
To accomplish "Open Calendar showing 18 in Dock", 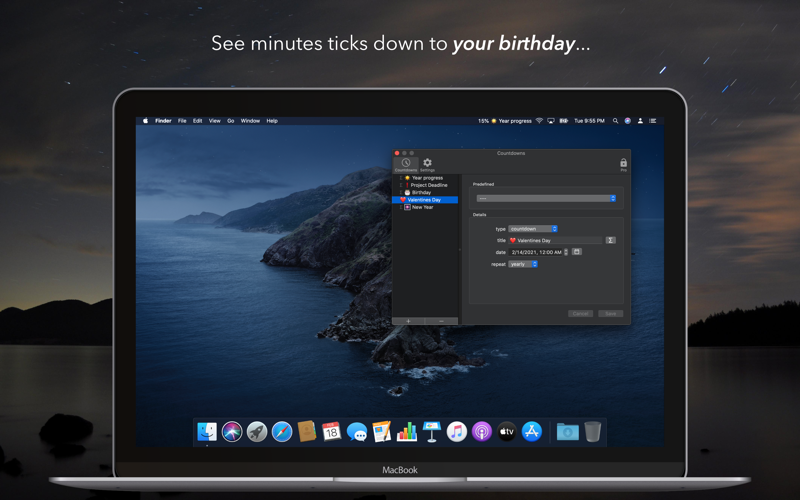I will click(x=332, y=432).
